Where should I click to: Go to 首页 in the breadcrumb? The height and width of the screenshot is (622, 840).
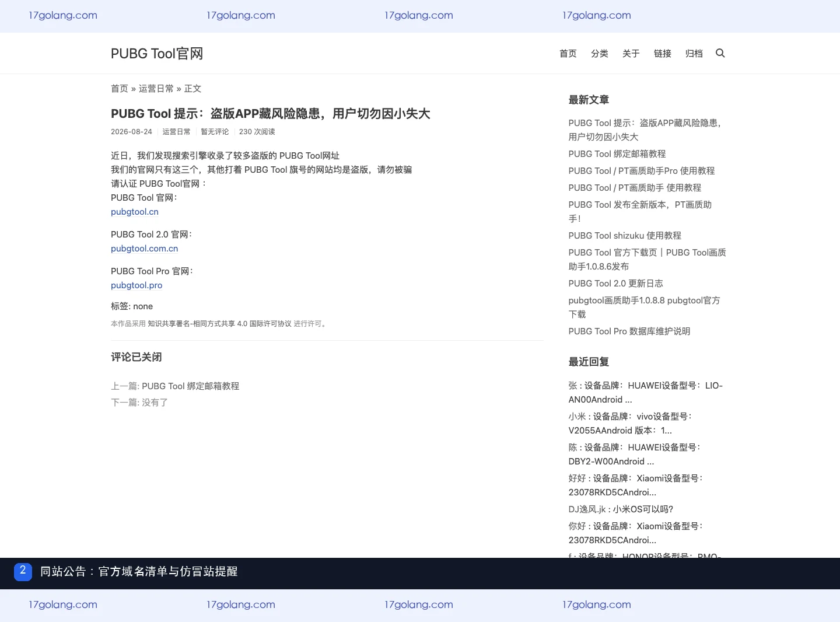coord(120,89)
